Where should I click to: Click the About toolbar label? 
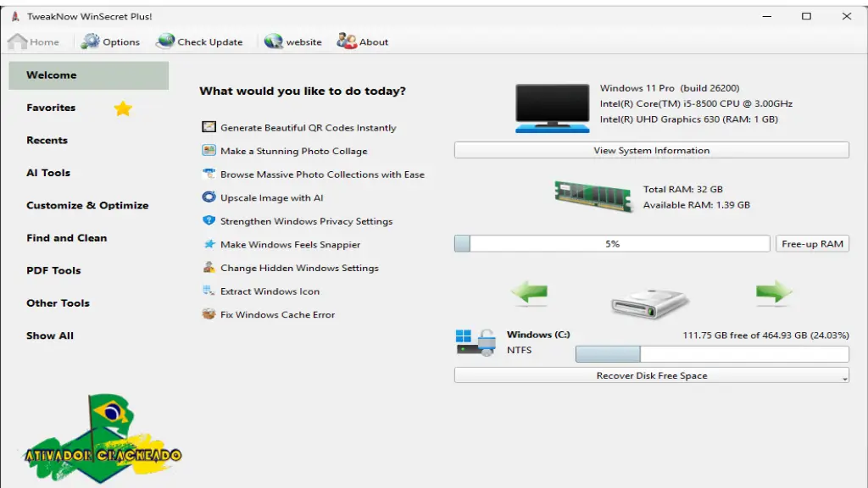point(374,42)
